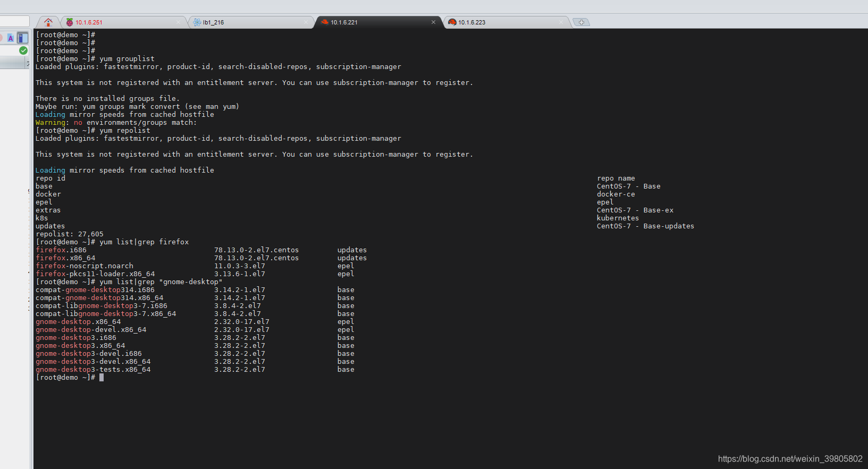
Task: Close the 10.1.6.251 tab
Action: [x=178, y=22]
